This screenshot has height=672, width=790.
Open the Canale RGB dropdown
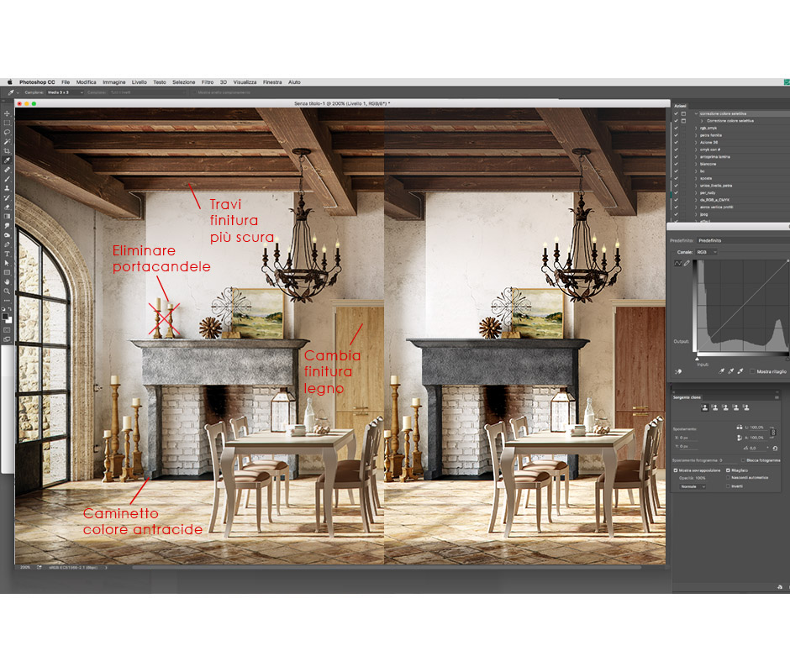point(706,252)
